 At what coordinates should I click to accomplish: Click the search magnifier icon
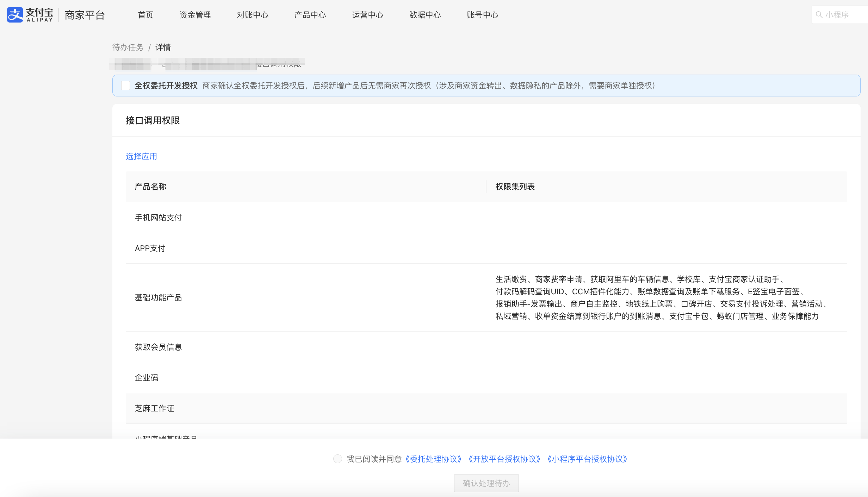(819, 15)
